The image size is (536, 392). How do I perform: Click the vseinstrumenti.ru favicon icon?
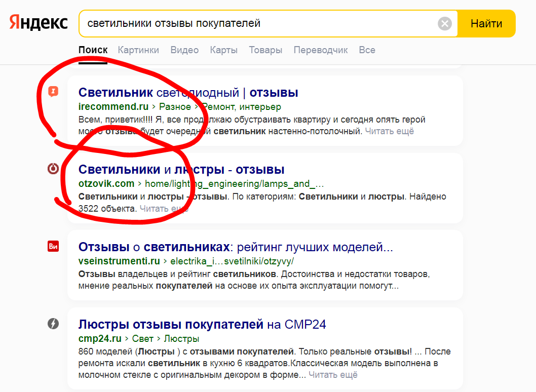(x=53, y=246)
